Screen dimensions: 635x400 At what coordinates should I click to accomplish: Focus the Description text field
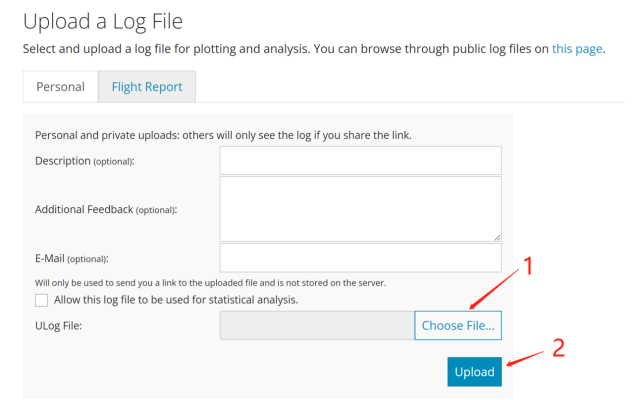point(360,161)
